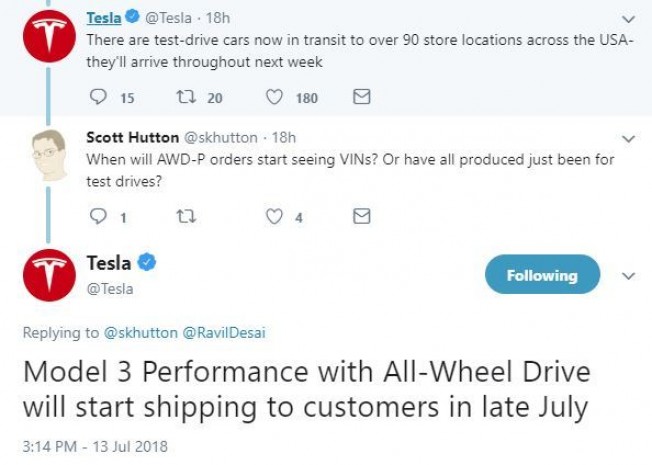The height and width of the screenshot is (465, 652).
Task: Toggle the Following button for Tesla
Action: [542, 275]
